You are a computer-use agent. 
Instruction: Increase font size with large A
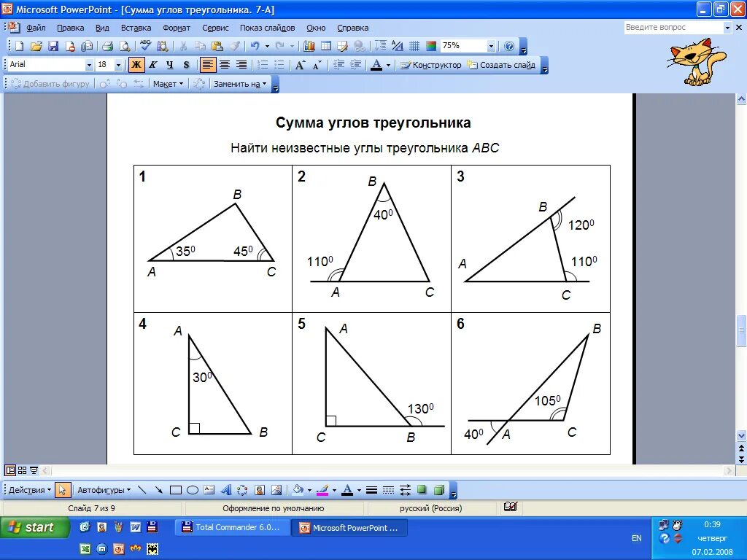point(300,65)
